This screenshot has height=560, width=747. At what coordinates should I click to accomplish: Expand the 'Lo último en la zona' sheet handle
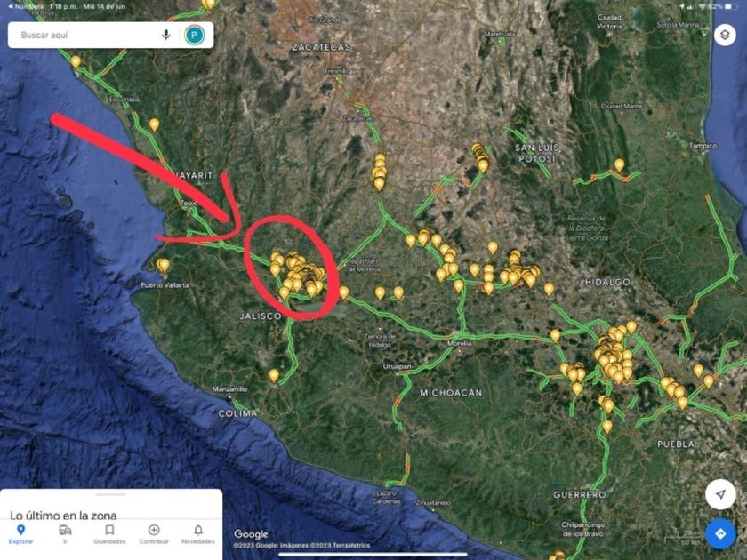point(110,495)
